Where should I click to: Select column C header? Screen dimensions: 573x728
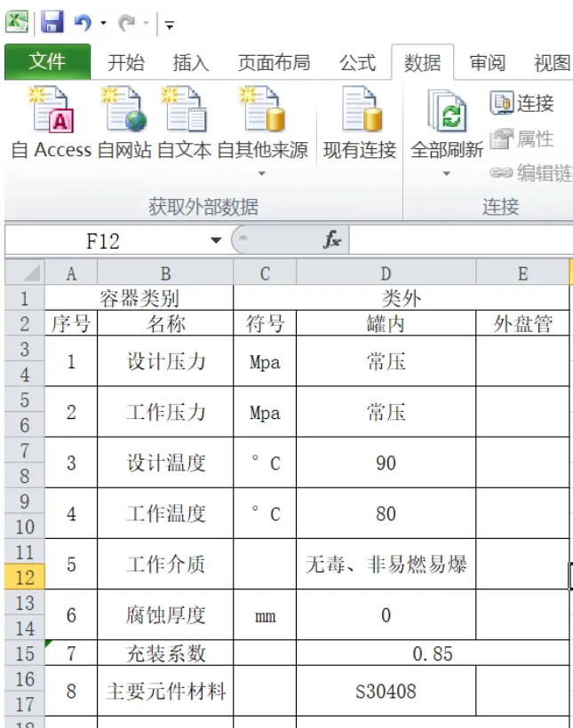[265, 273]
